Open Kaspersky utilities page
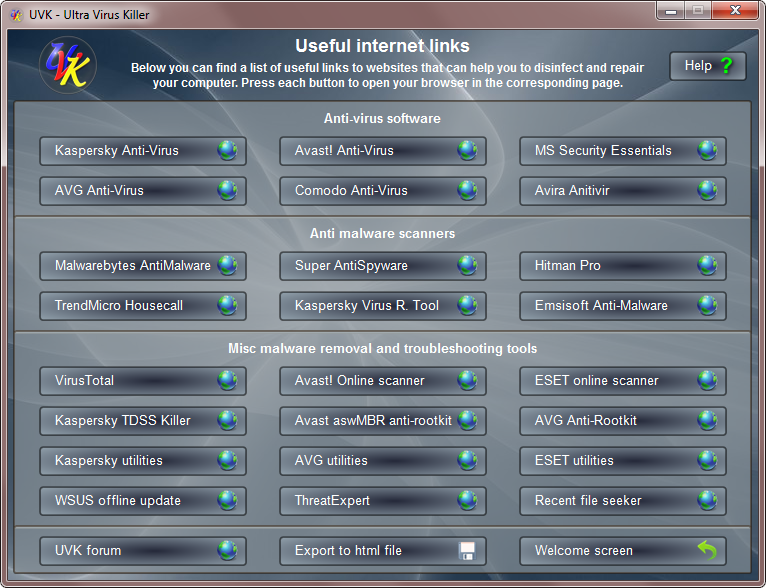 [x=143, y=461]
